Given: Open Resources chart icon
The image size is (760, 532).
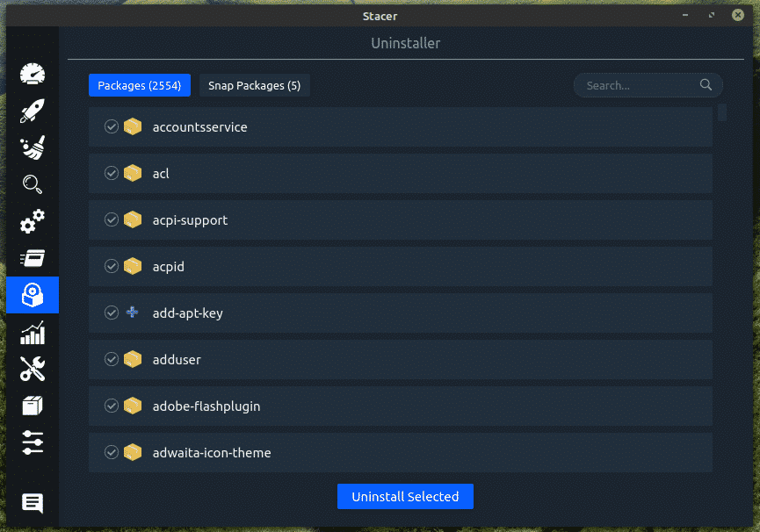Looking at the screenshot, I should click(33, 332).
